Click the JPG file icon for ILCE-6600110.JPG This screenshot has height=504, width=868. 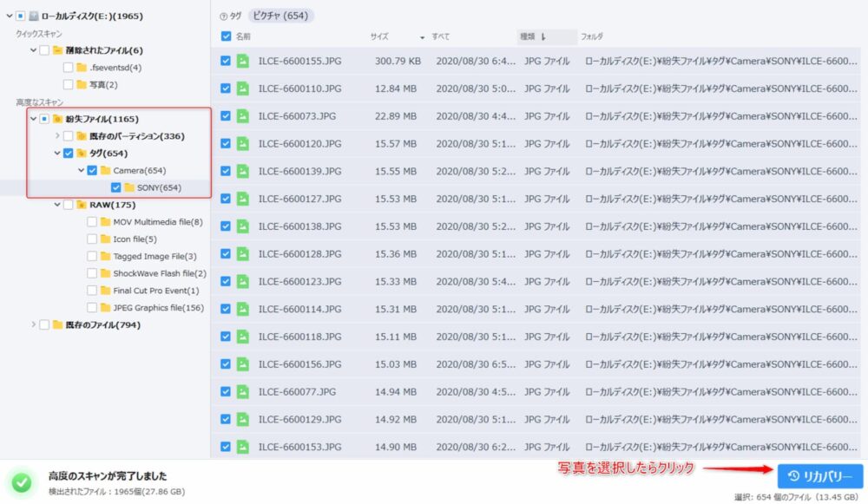242,88
